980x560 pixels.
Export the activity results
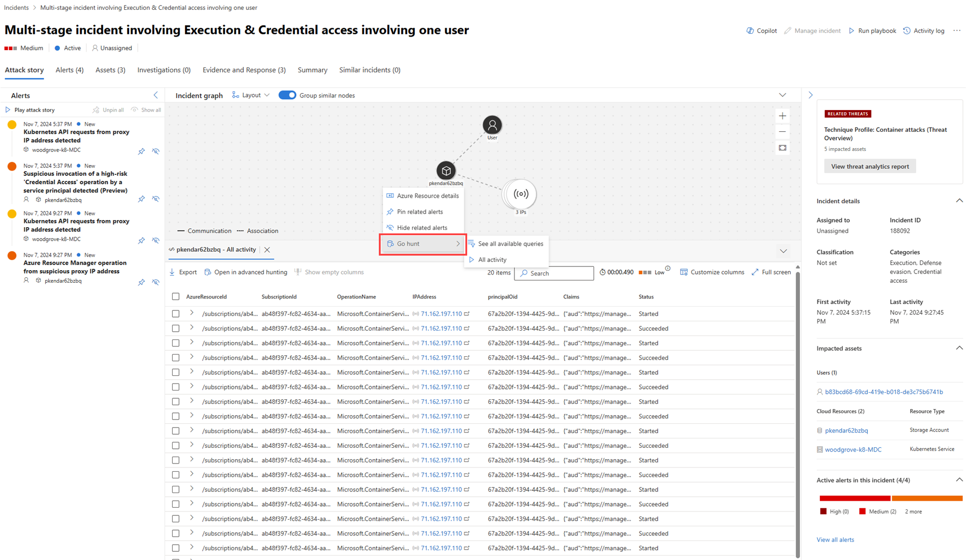click(x=183, y=272)
